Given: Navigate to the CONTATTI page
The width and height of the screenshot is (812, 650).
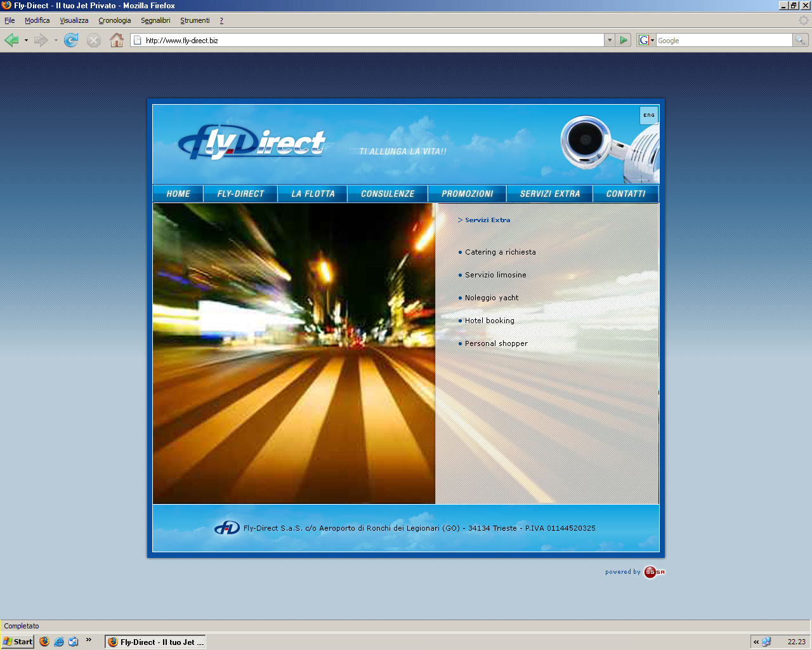Looking at the screenshot, I should [625, 194].
